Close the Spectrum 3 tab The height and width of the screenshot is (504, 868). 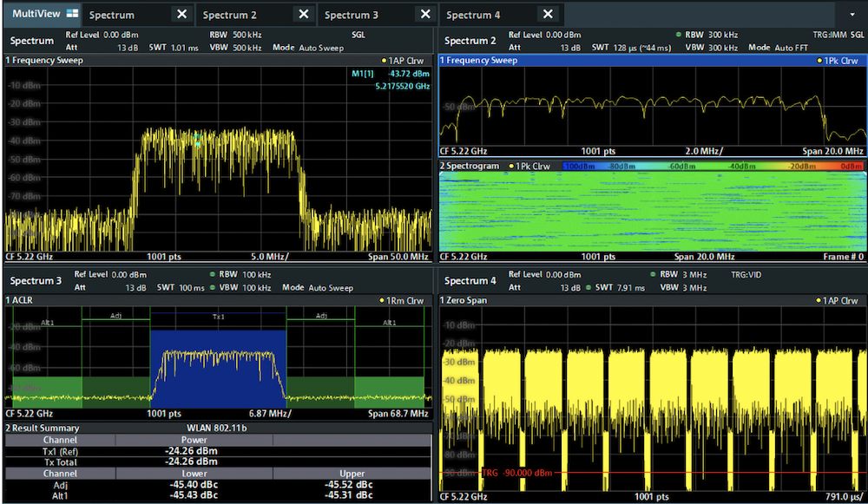(425, 15)
